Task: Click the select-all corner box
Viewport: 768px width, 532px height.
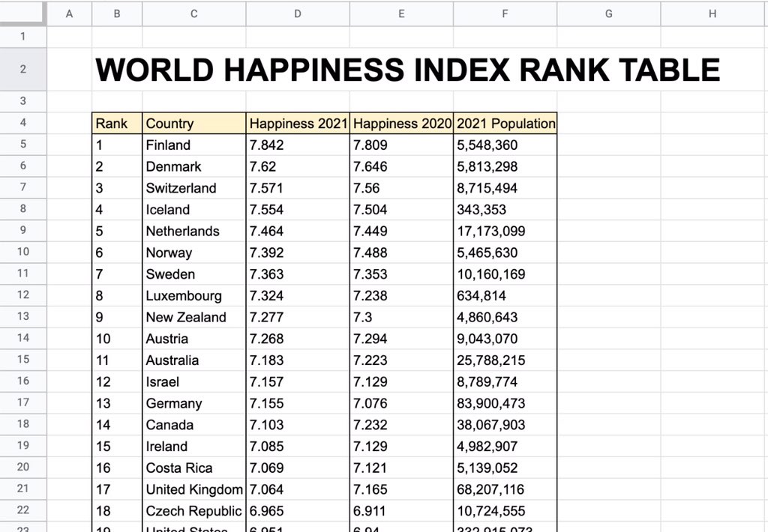Action: click(23, 13)
